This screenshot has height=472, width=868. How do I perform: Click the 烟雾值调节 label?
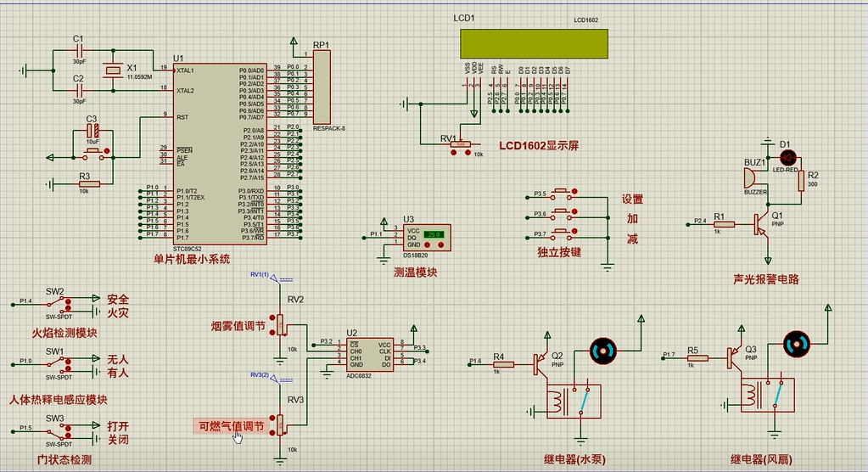[x=238, y=326]
